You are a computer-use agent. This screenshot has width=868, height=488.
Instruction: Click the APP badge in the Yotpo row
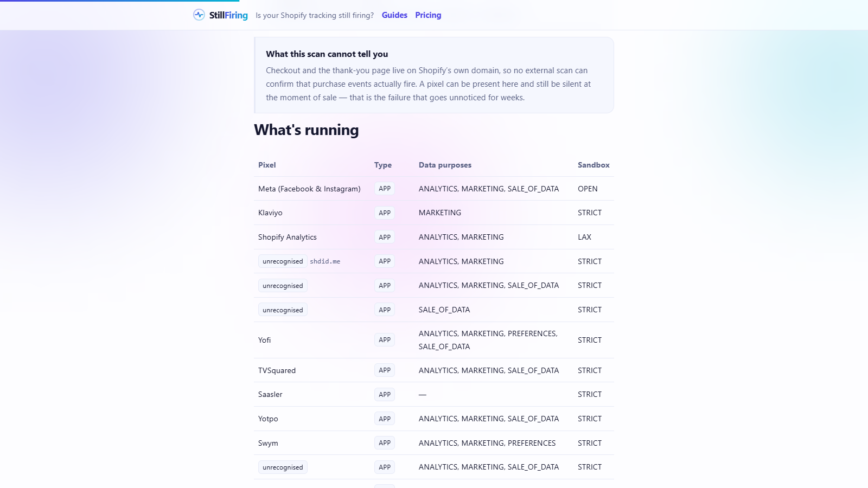(385, 419)
